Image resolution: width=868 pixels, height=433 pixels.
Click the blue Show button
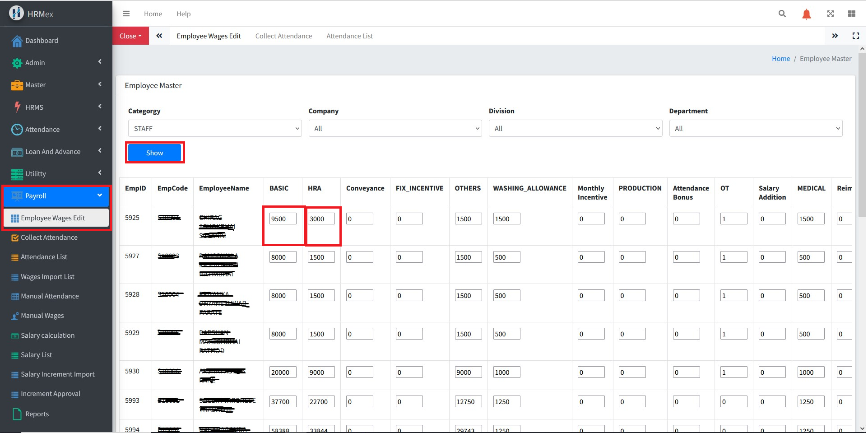coord(154,153)
